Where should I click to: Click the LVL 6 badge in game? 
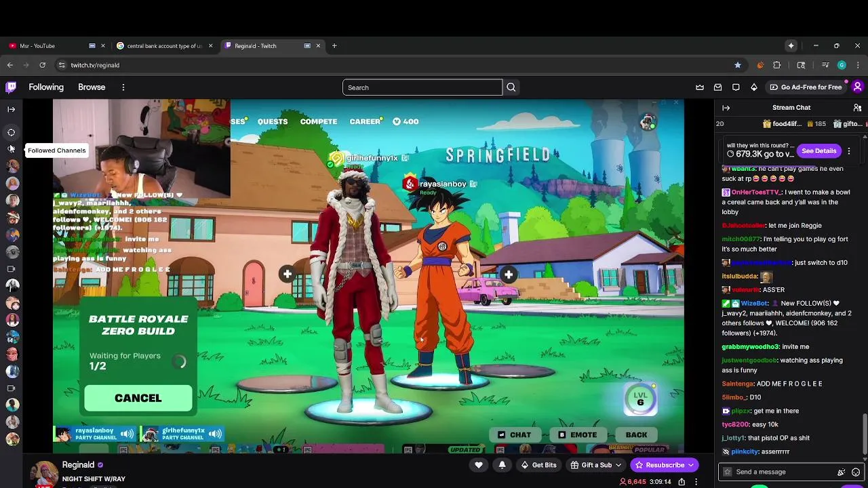click(x=640, y=399)
